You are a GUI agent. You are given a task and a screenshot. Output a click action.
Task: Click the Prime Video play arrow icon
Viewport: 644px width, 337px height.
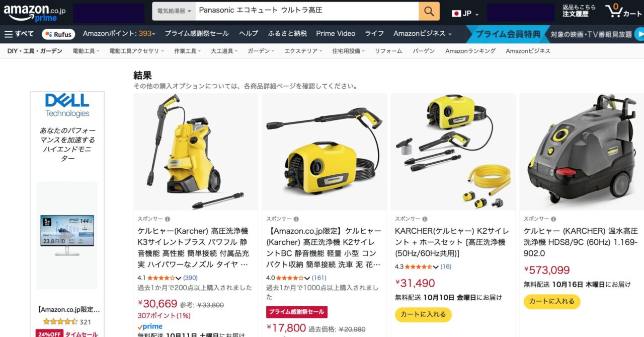[x=640, y=34]
